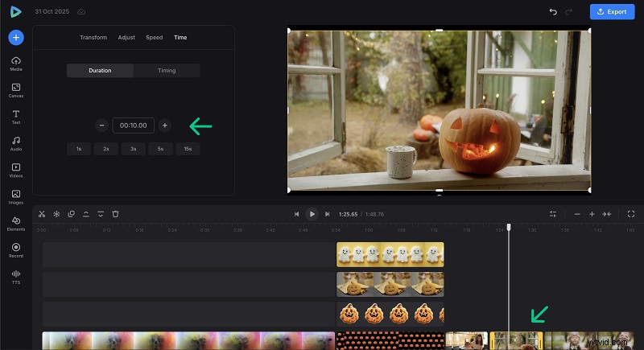Screen dimensions: 644x350
Task: Move clip layer up icon
Action: pos(86,214)
